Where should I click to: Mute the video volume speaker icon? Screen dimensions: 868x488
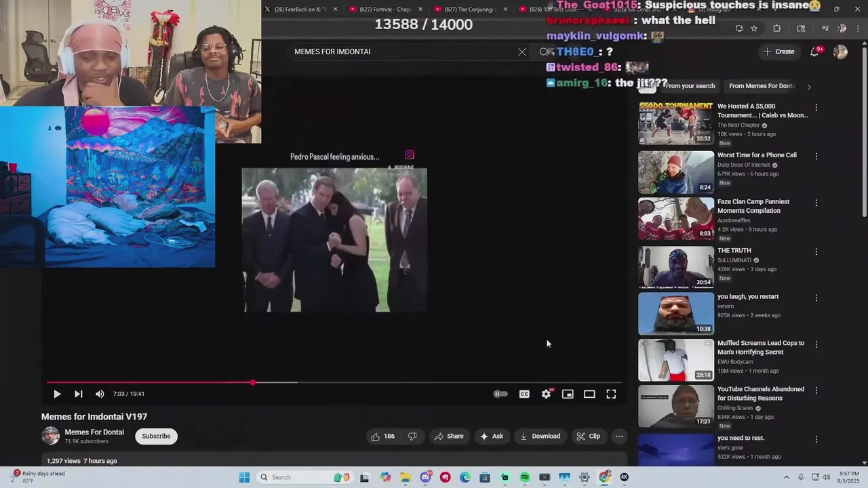[x=100, y=394]
